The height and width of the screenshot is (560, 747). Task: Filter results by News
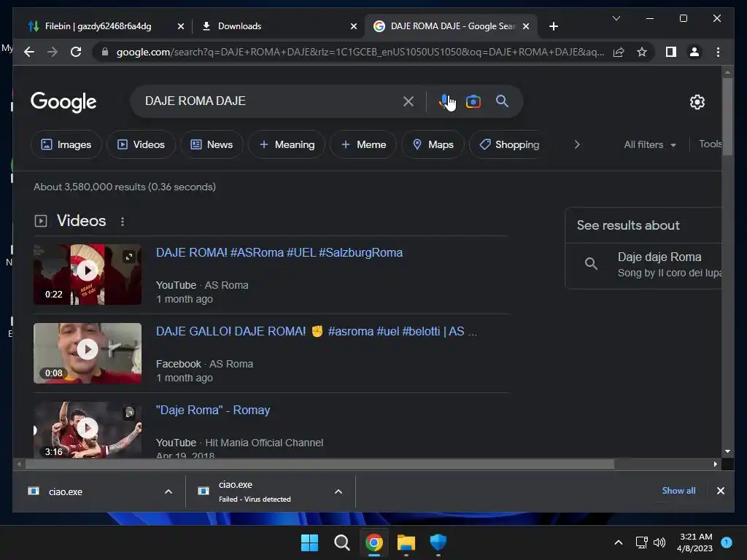[212, 144]
